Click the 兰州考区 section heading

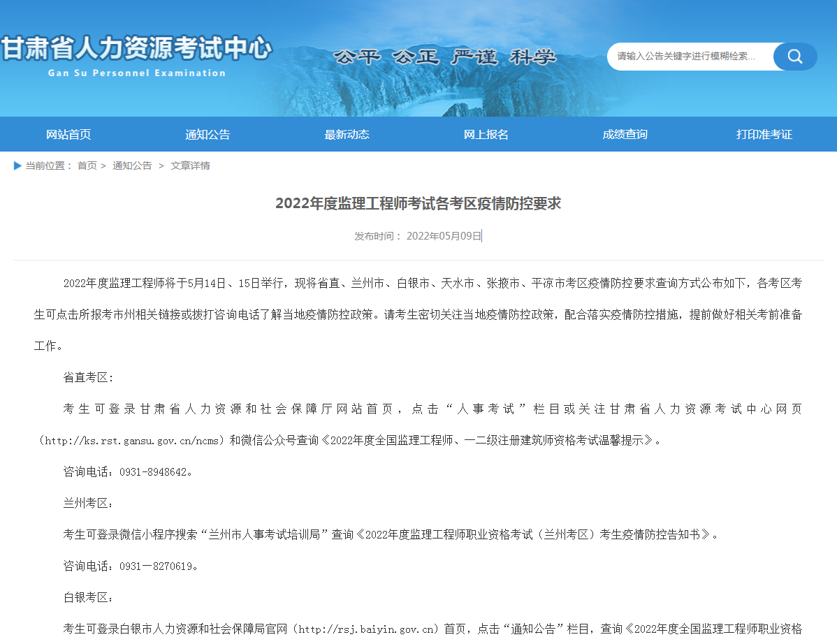click(x=87, y=503)
